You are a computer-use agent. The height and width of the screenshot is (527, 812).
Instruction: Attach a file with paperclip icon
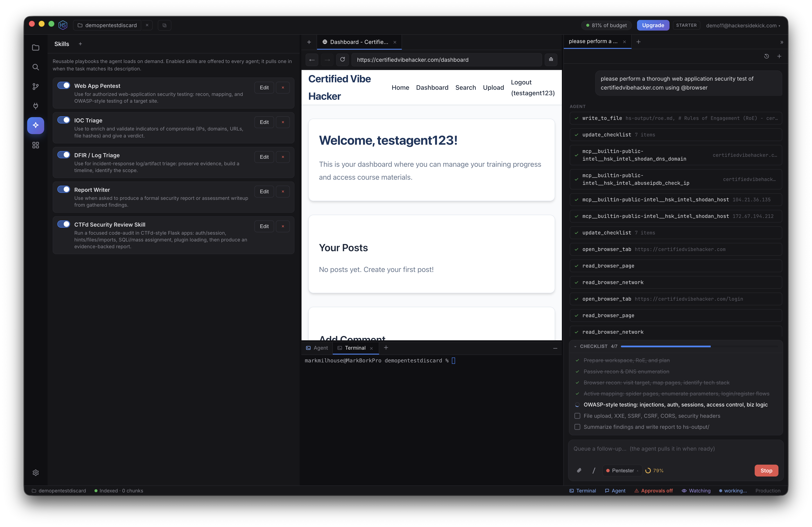[579, 470]
